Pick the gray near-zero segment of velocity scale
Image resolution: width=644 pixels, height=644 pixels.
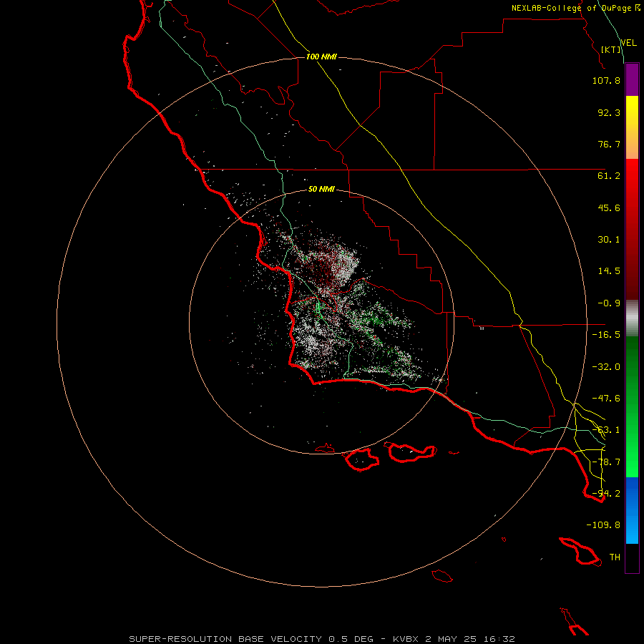click(632, 316)
